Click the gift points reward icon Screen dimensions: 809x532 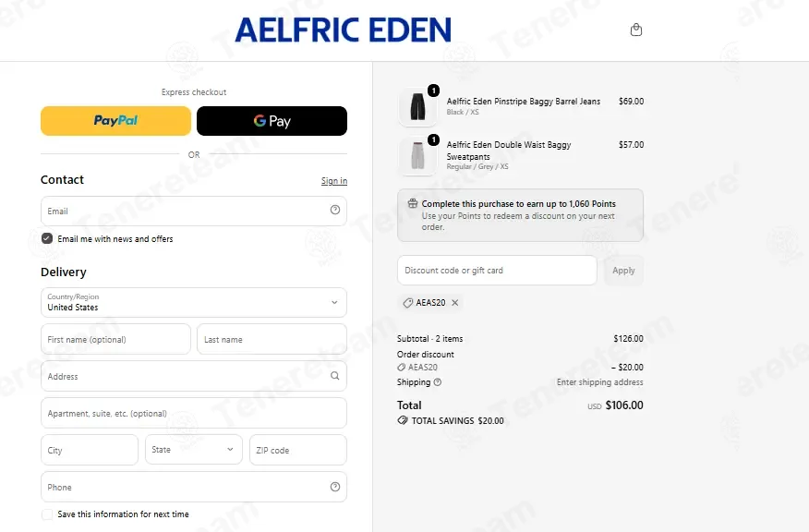pyautogui.click(x=412, y=203)
